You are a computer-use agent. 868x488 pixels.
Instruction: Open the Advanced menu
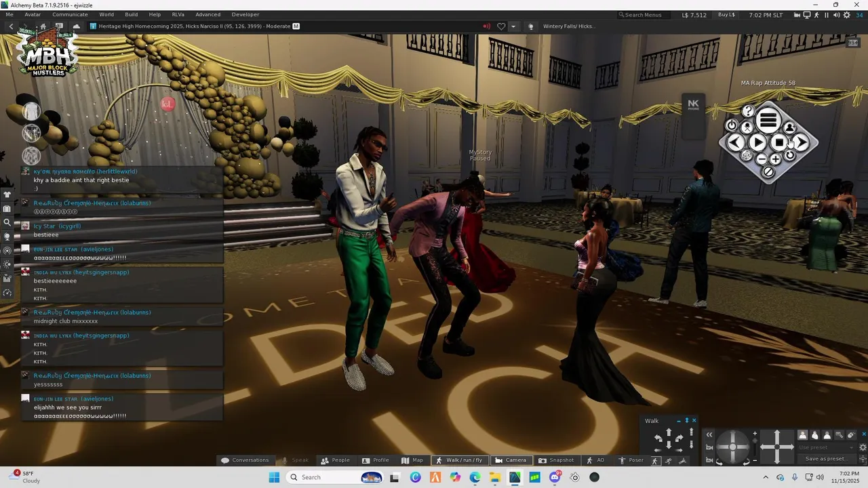[x=208, y=14]
